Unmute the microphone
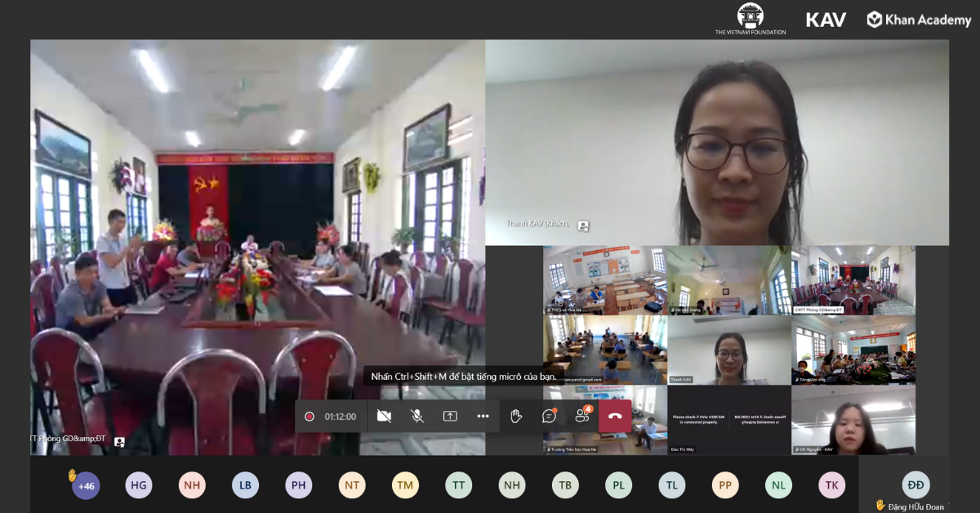The width and height of the screenshot is (980, 513). [416, 417]
